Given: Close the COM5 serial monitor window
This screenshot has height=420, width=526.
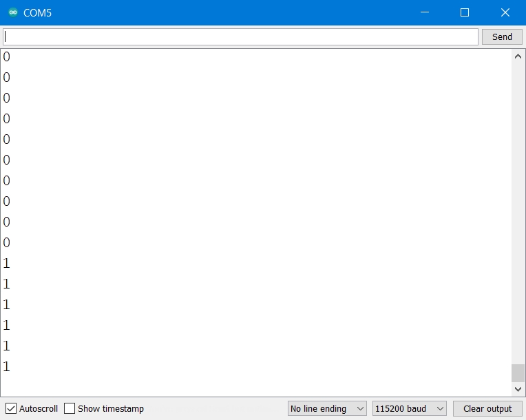Looking at the screenshot, I should coord(505,12).
